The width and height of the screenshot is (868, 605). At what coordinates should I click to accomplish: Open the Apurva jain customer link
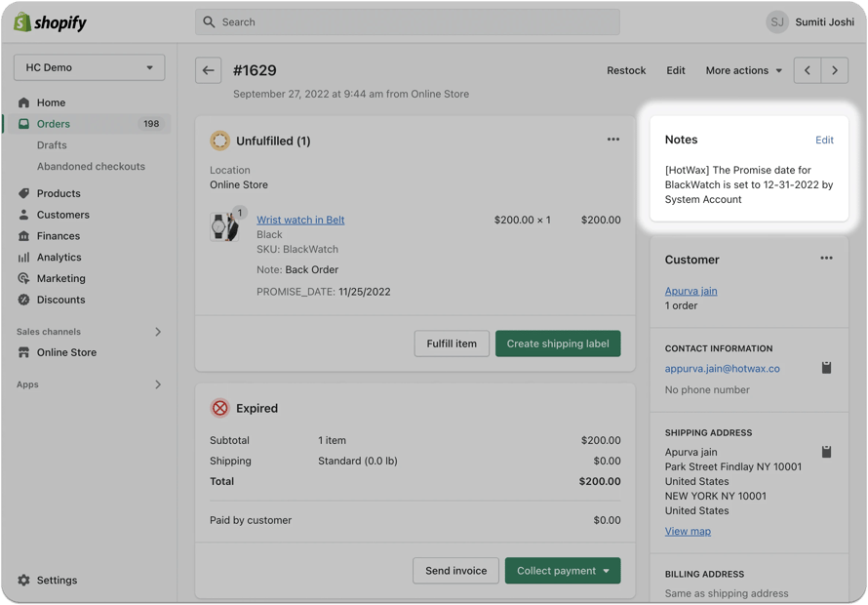pyautogui.click(x=690, y=291)
